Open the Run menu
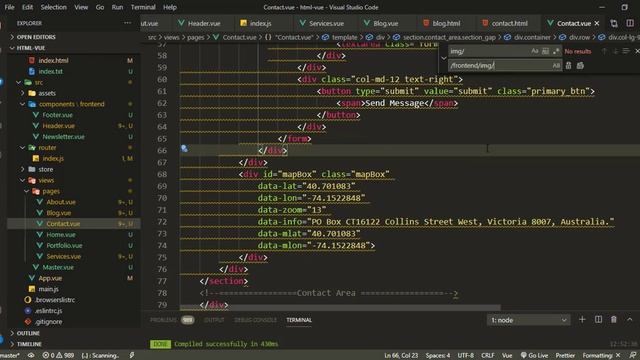The width and height of the screenshot is (640, 360). 117,7
